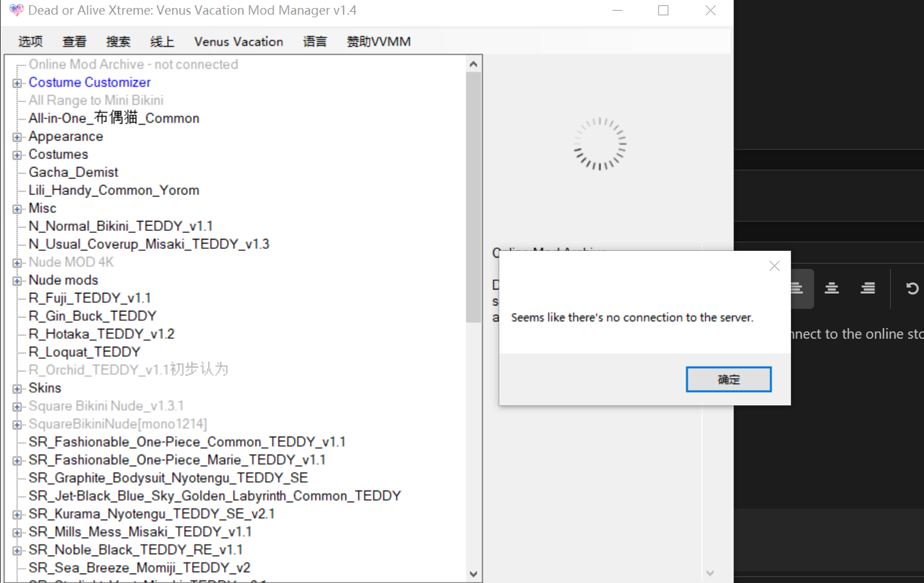
Task: Click the undo arrow icon in background window
Action: [x=912, y=288]
